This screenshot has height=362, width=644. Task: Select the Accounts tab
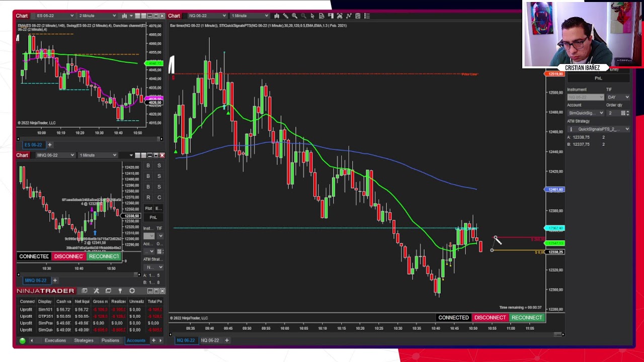[x=136, y=340]
